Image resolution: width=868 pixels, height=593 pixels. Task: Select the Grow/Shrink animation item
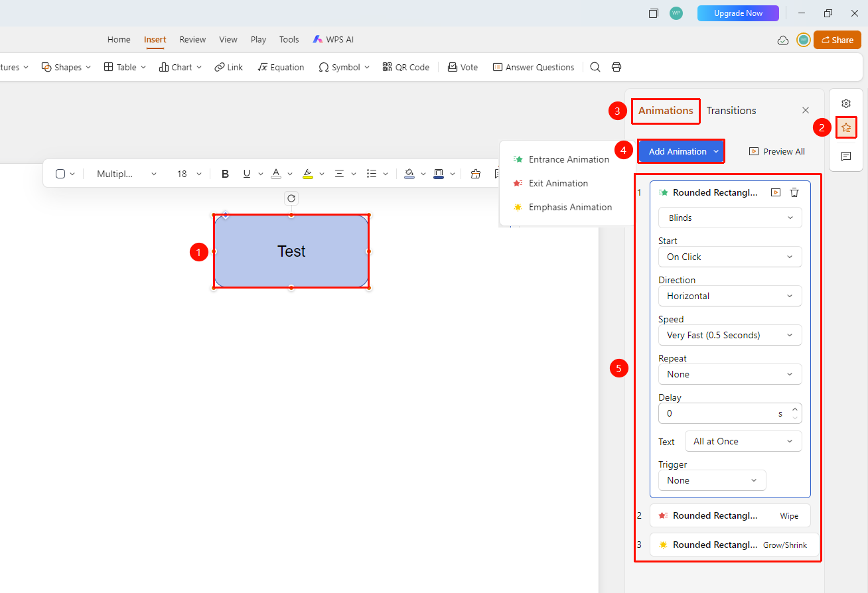[x=734, y=545]
